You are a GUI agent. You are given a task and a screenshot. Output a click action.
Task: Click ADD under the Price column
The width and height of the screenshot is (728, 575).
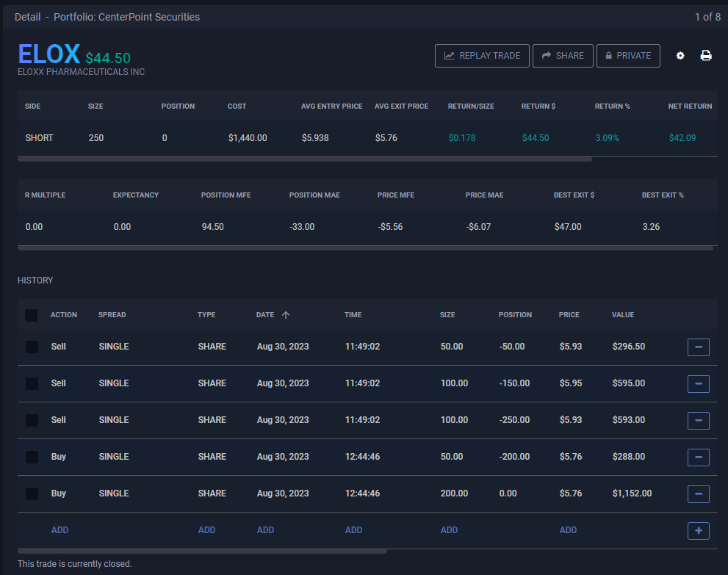coord(568,530)
